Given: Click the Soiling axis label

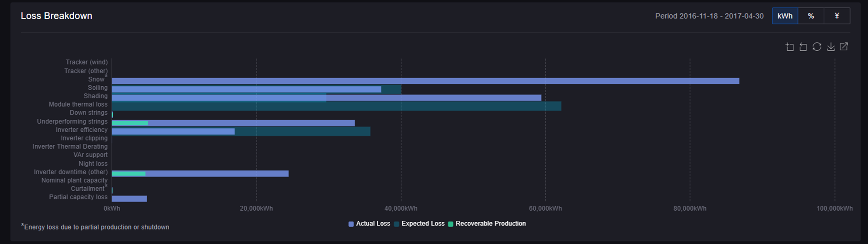Looking at the screenshot, I should (98, 88).
